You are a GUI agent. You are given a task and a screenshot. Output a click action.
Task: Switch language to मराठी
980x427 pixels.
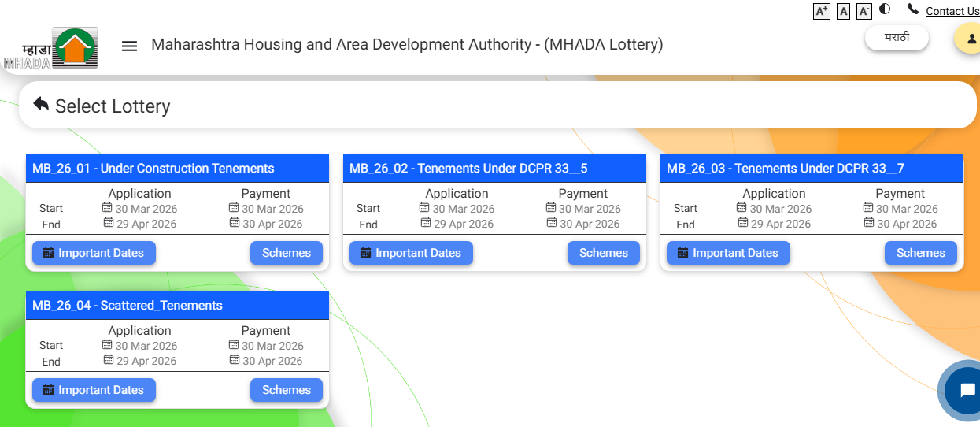[x=897, y=38]
